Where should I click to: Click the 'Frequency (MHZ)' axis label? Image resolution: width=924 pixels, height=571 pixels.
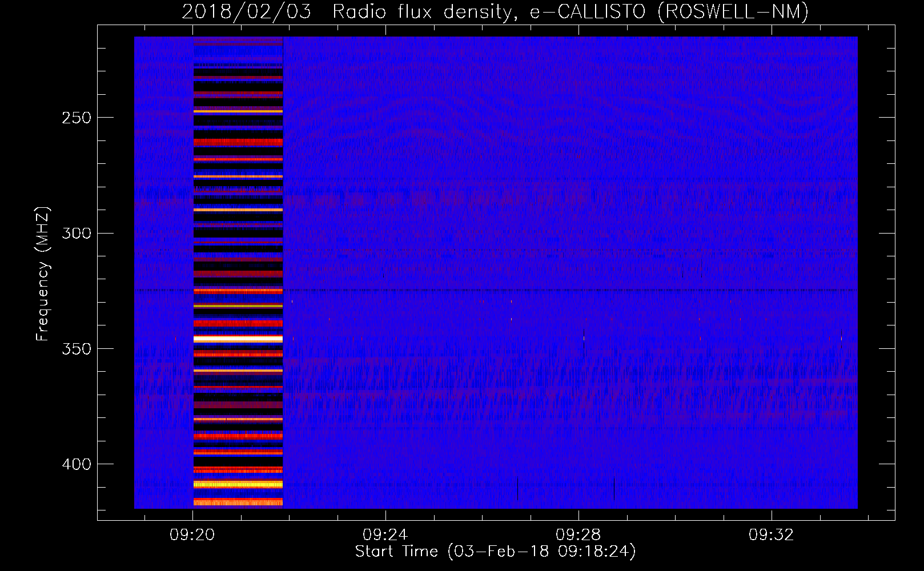[43, 274]
